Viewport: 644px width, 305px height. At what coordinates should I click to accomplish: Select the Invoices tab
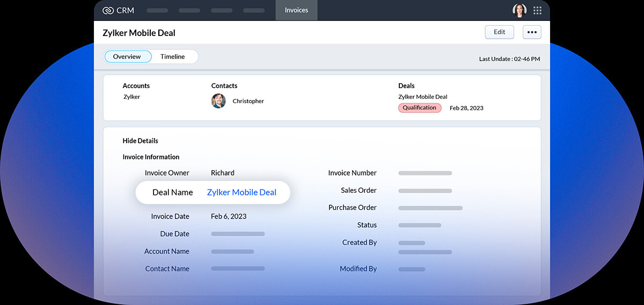click(x=296, y=10)
